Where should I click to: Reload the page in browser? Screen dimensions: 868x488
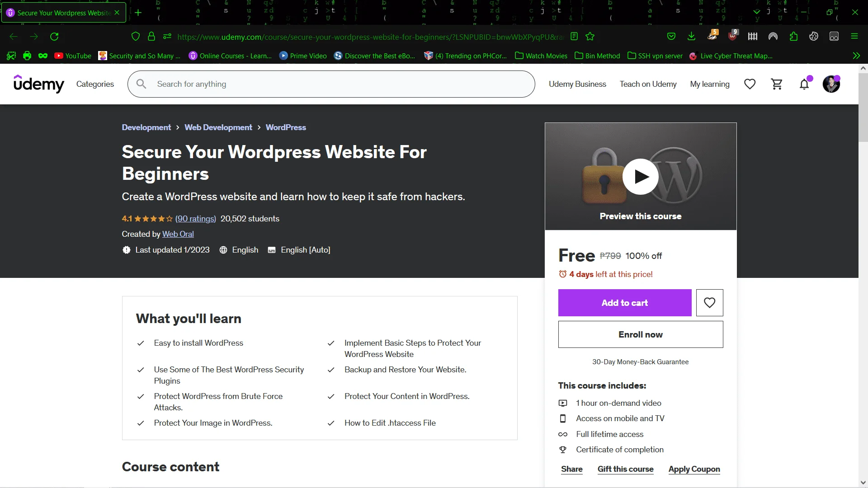point(54,37)
